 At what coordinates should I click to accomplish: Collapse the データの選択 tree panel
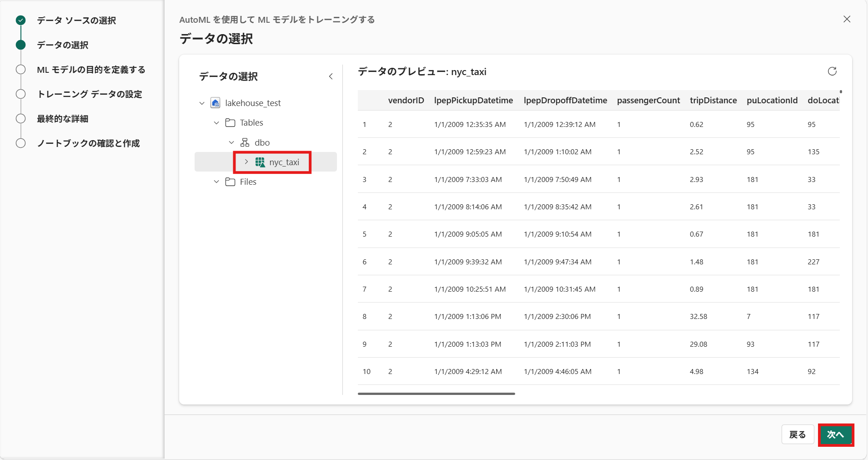coord(331,76)
